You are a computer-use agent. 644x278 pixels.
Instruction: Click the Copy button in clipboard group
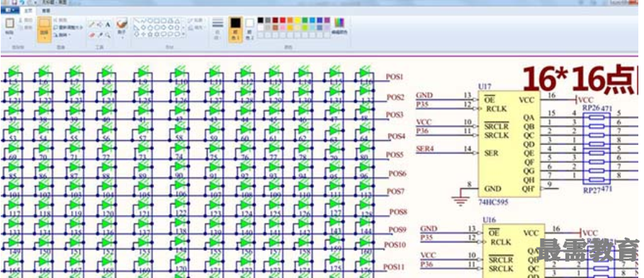pyautogui.click(x=26, y=28)
